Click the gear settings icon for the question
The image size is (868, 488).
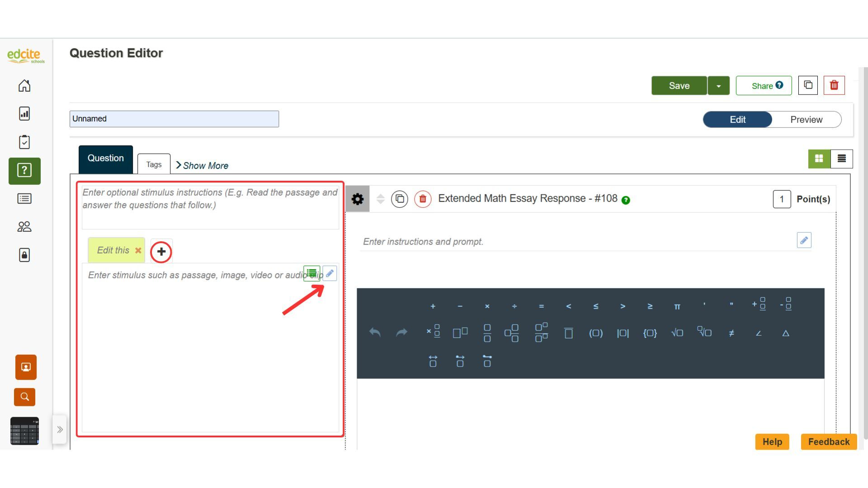pos(357,199)
